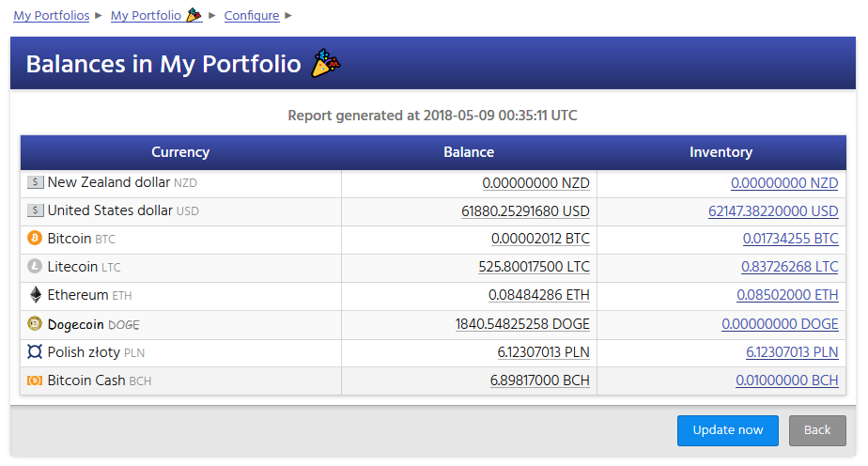
Task: Click the Inventory column header
Action: pyautogui.click(x=721, y=152)
